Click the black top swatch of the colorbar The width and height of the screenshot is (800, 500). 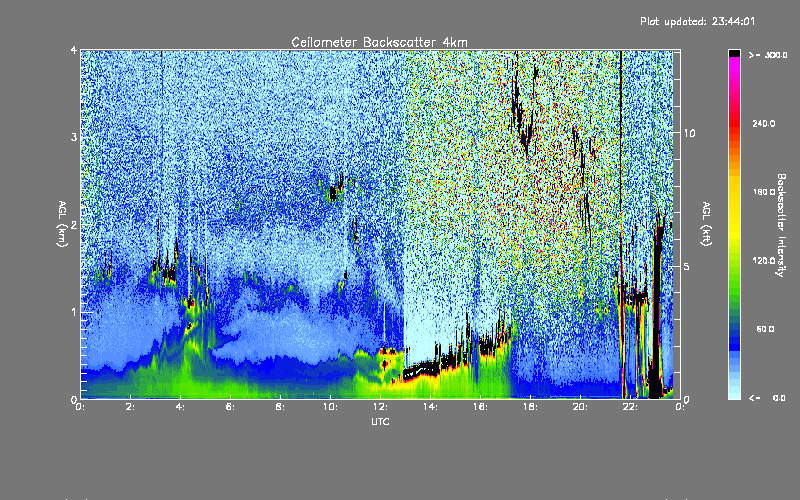(x=734, y=53)
